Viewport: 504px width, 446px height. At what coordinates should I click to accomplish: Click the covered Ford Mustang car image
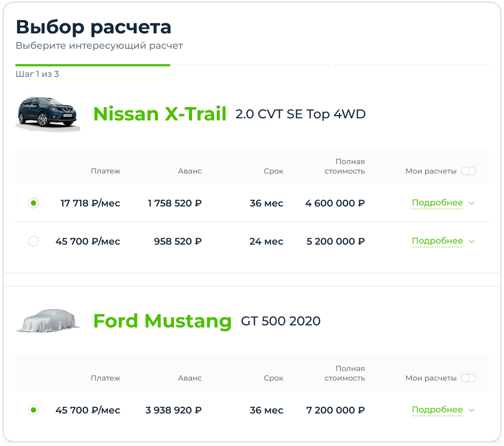(48, 320)
